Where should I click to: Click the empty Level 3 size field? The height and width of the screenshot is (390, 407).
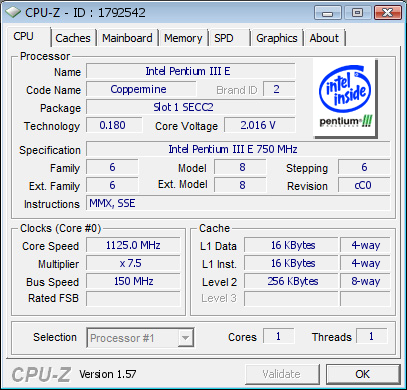click(291, 299)
